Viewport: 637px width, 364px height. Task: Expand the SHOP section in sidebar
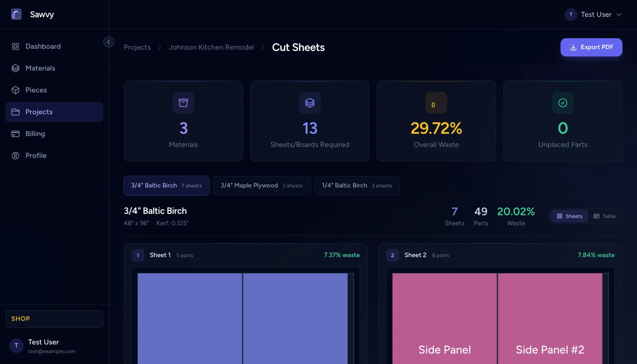click(54, 319)
